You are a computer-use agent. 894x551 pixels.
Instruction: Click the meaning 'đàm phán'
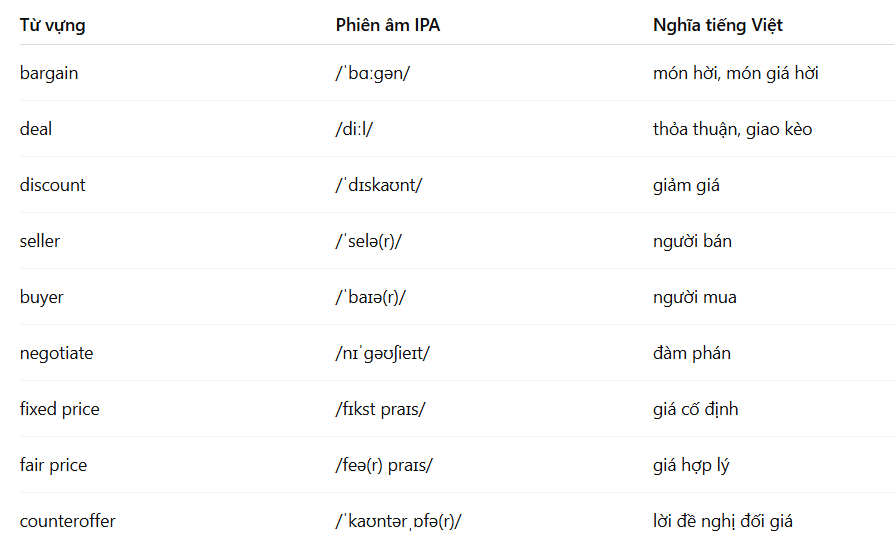(x=692, y=353)
